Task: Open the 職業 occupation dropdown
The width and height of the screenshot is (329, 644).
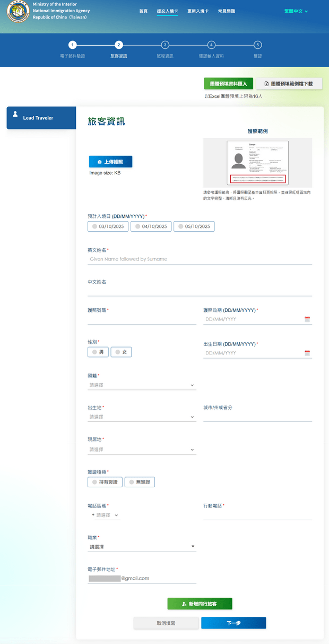Action: [x=142, y=546]
